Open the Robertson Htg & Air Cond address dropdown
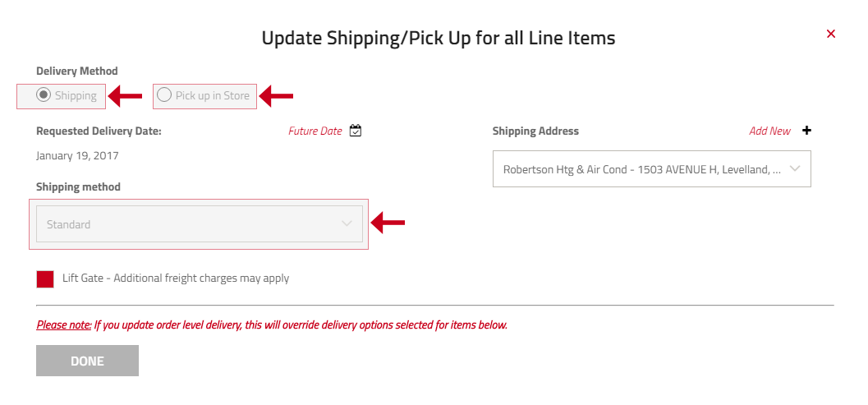Image resolution: width=868 pixels, height=405 pixels. (651, 169)
